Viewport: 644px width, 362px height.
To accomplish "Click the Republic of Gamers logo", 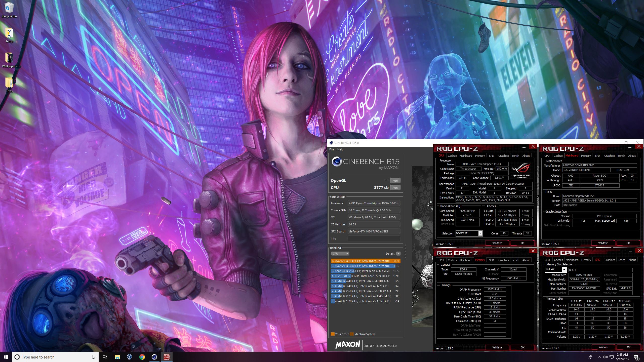I will click(x=521, y=171).
